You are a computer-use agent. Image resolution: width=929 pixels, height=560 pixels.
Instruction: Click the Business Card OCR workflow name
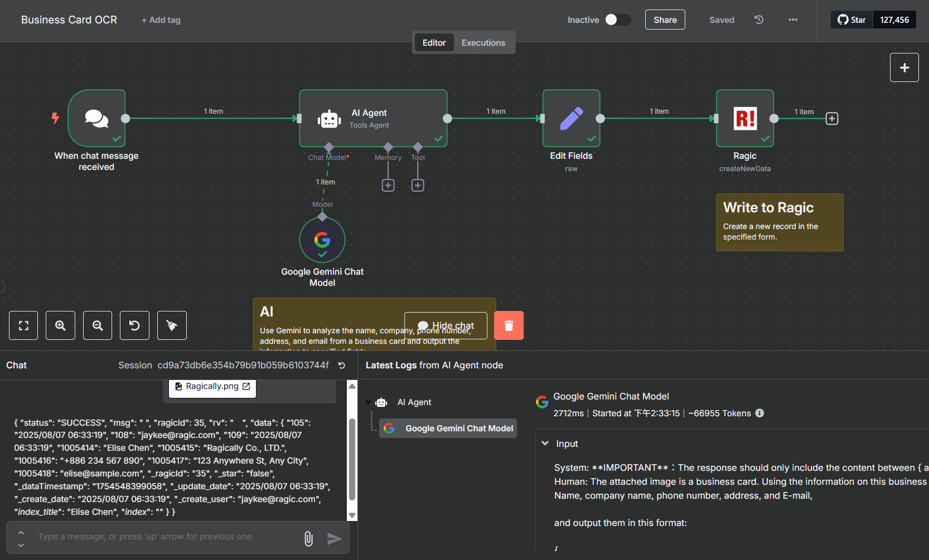click(x=69, y=20)
